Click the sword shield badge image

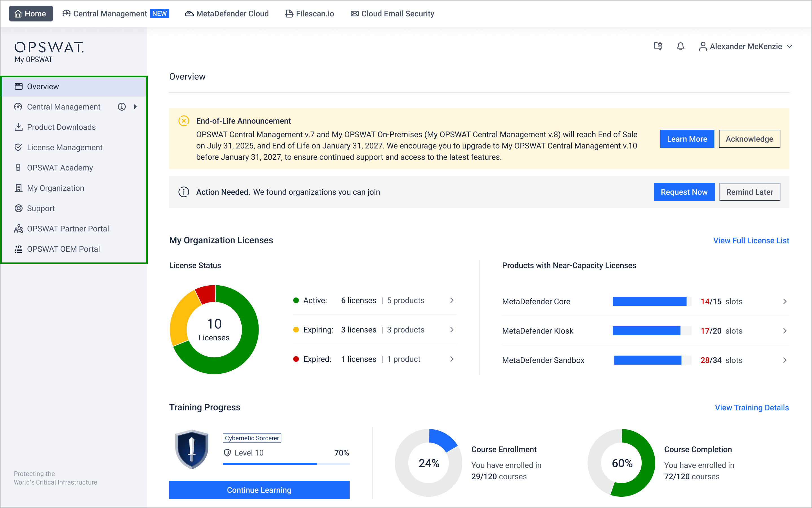pos(192,449)
